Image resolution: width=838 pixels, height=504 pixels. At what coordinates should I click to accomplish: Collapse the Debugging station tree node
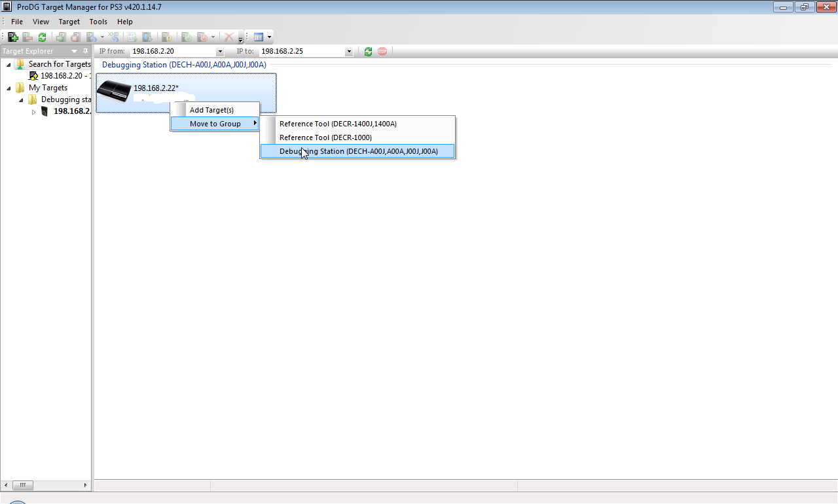(x=21, y=100)
